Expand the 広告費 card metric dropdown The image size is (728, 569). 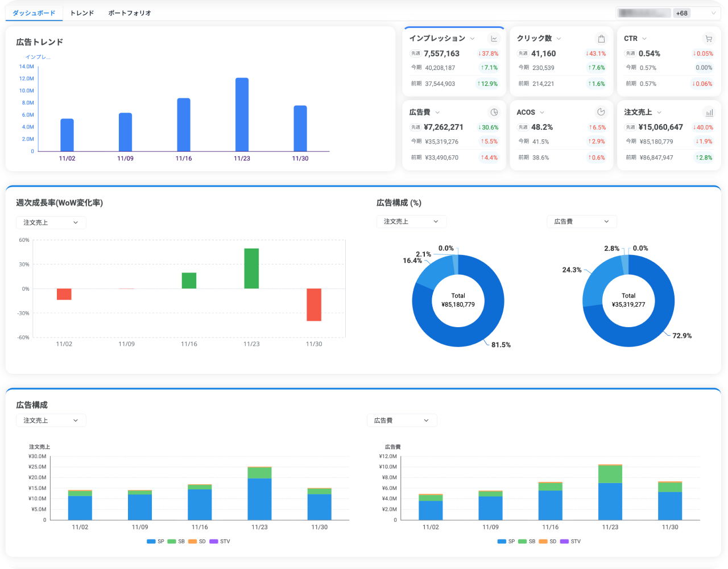(x=437, y=112)
